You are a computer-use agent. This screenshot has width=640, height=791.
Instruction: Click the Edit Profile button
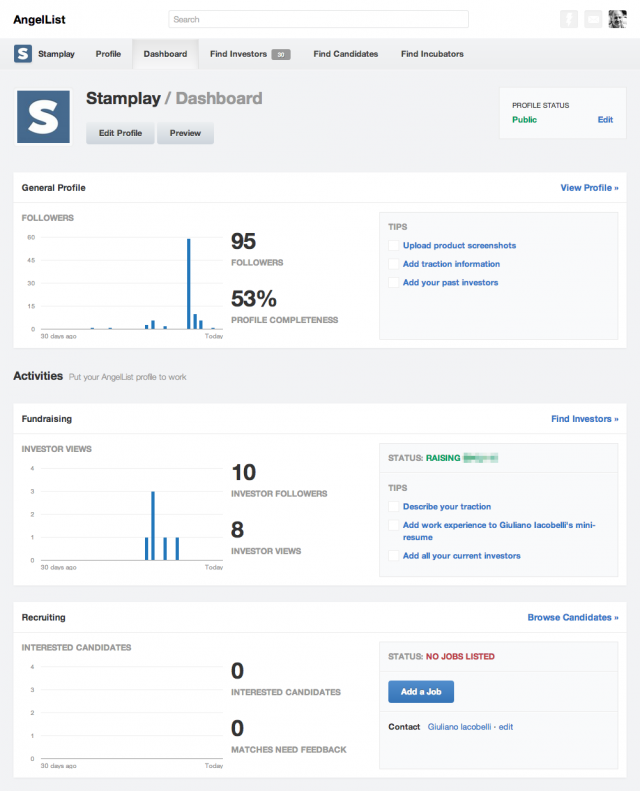[120, 133]
